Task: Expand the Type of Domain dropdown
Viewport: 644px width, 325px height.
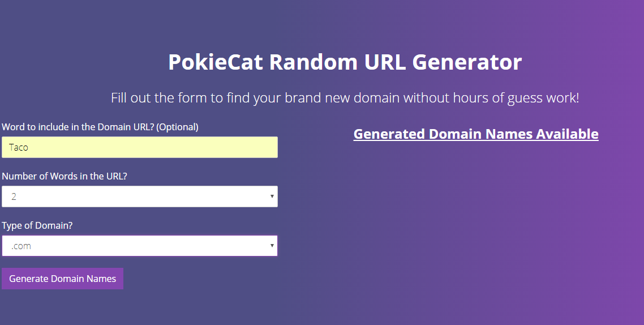Action: point(140,246)
